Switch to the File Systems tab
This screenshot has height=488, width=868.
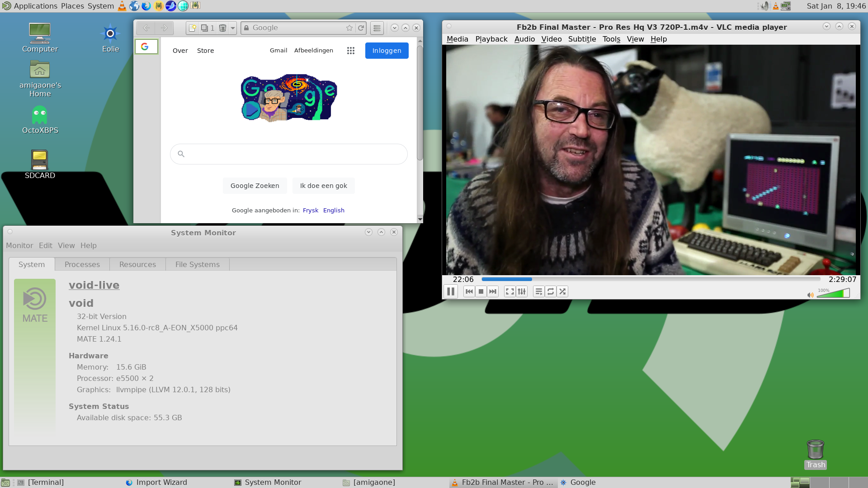click(198, 264)
